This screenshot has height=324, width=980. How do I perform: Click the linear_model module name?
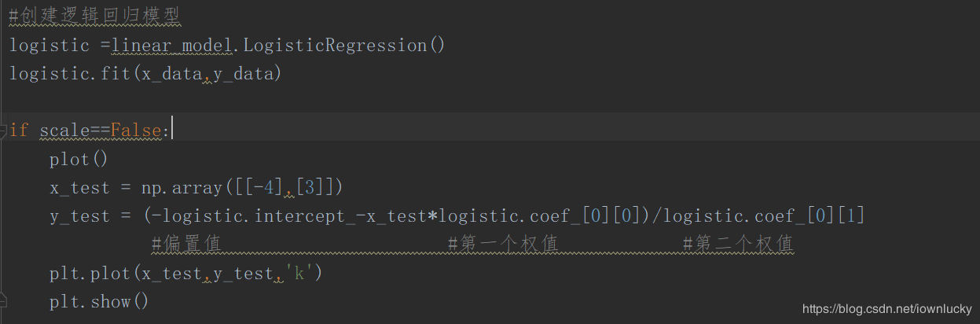point(173,45)
